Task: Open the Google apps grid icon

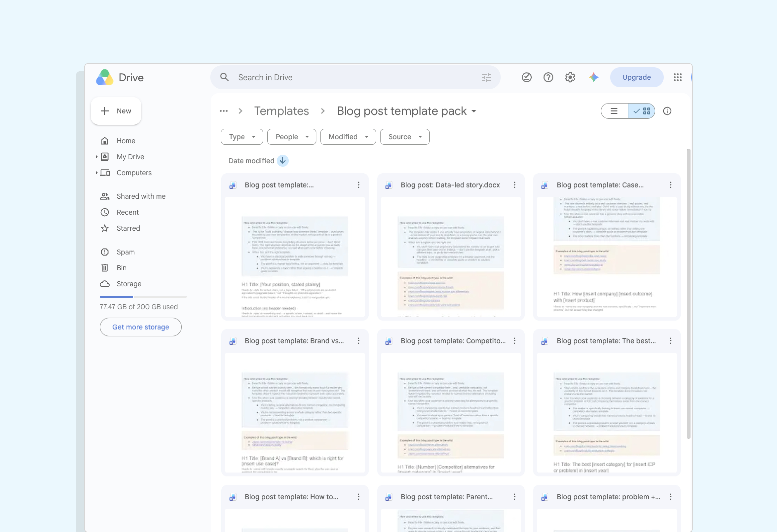Action: (x=677, y=77)
